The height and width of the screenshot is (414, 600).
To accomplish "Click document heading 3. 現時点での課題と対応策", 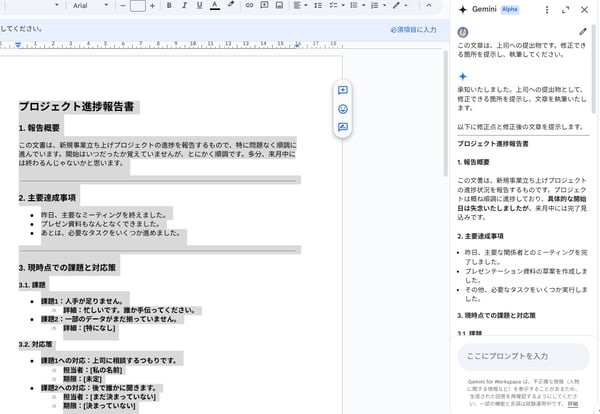I will (x=67, y=267).
